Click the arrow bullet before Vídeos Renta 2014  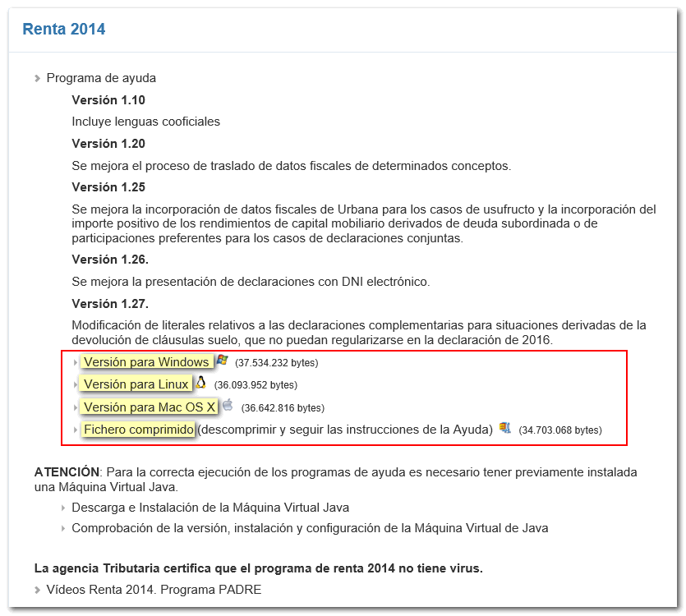[38, 590]
